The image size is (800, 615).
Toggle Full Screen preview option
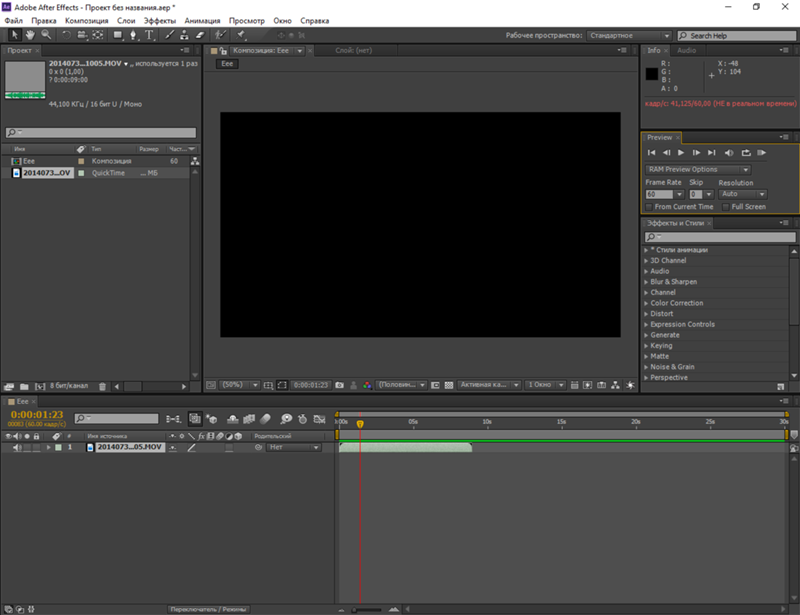(727, 207)
